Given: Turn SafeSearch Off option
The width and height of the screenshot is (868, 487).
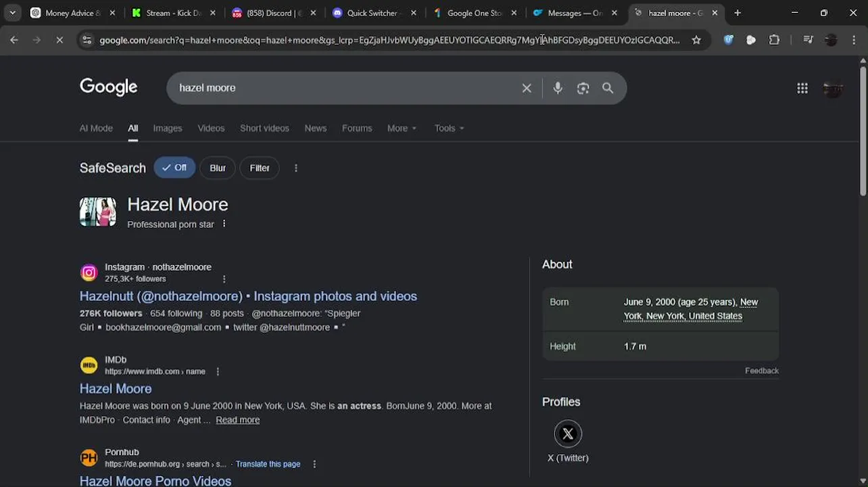Looking at the screenshot, I should click(174, 168).
